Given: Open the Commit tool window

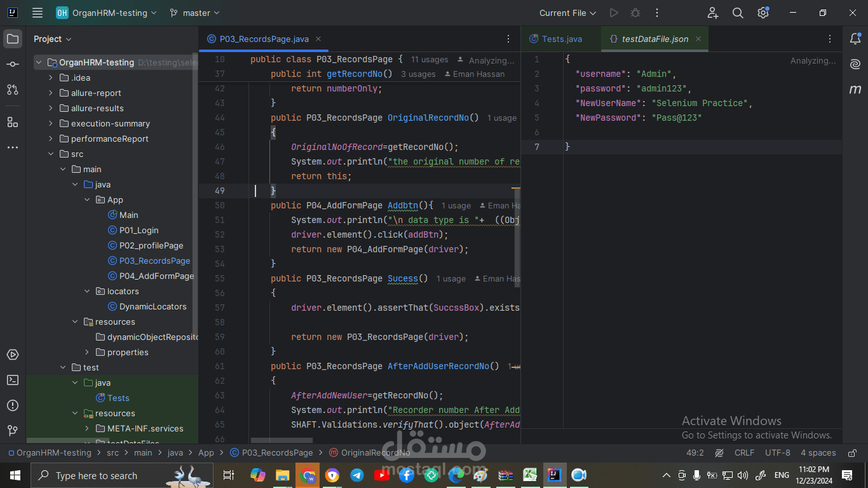Looking at the screenshot, I should [13, 64].
